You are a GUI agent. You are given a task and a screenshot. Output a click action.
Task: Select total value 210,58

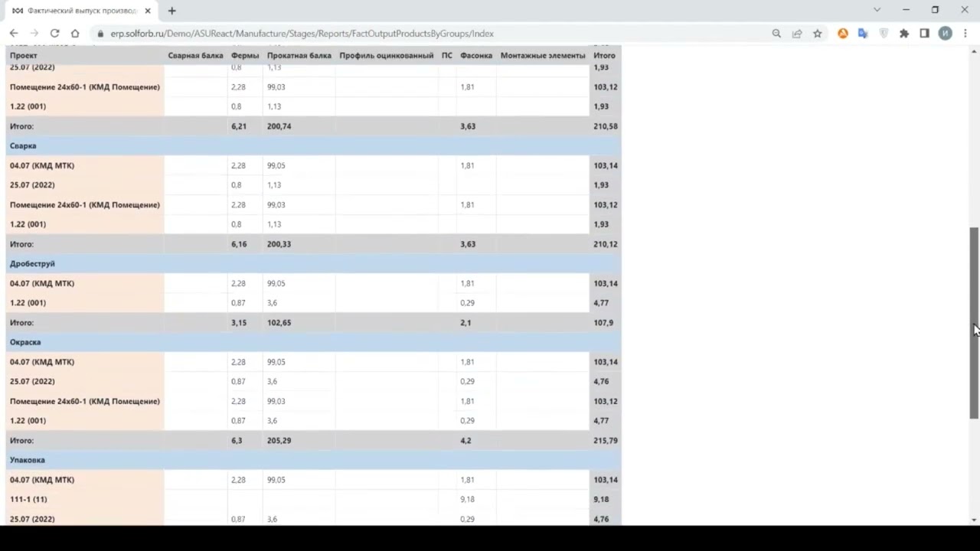[606, 126]
